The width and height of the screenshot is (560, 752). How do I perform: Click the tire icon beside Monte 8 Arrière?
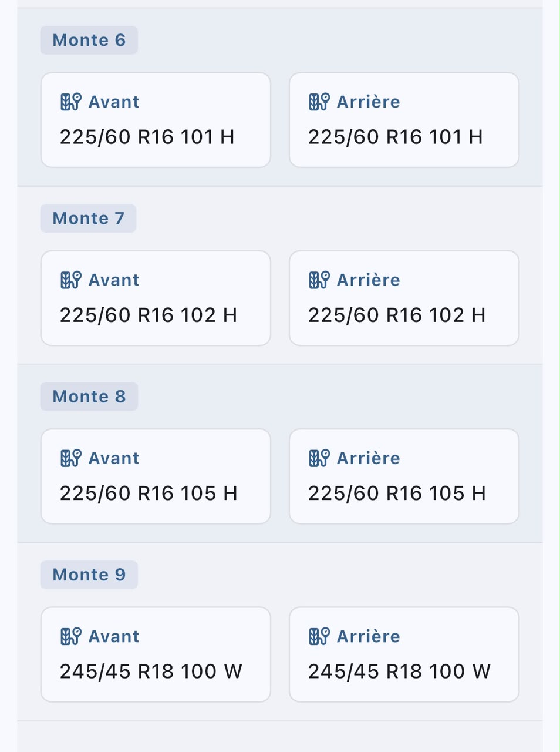pos(319,458)
